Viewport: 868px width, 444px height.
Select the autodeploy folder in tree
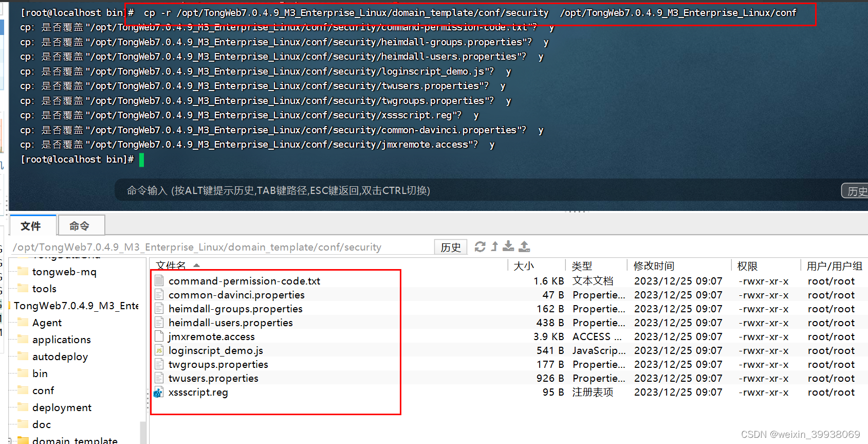click(x=60, y=357)
